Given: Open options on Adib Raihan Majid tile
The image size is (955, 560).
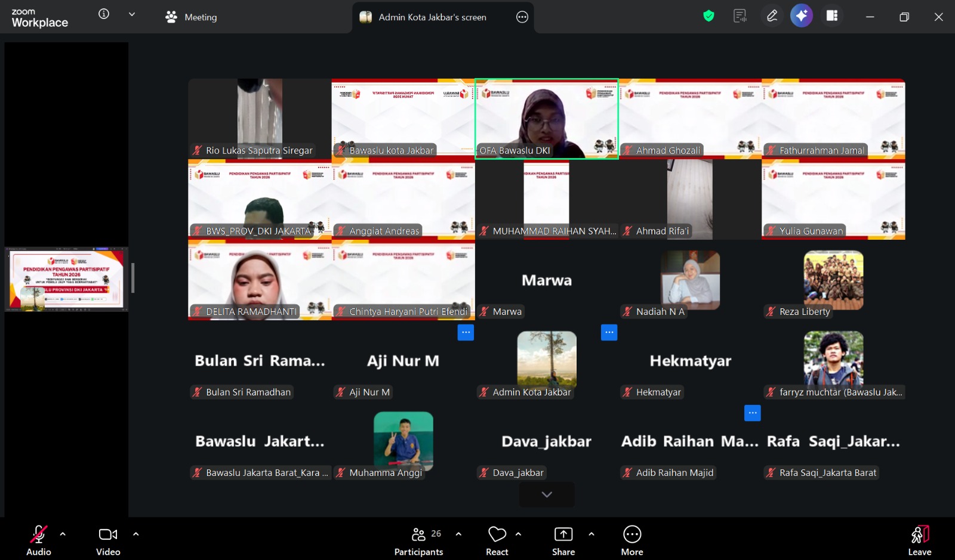Looking at the screenshot, I should click(753, 413).
